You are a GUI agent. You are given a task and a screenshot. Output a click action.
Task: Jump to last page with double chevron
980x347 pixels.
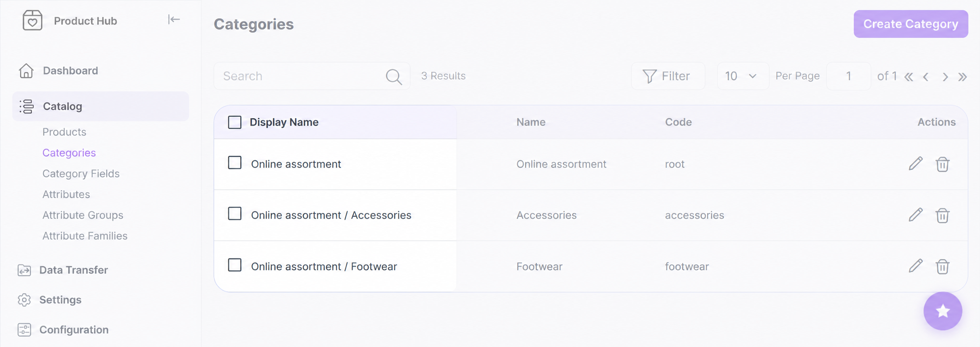(962, 76)
